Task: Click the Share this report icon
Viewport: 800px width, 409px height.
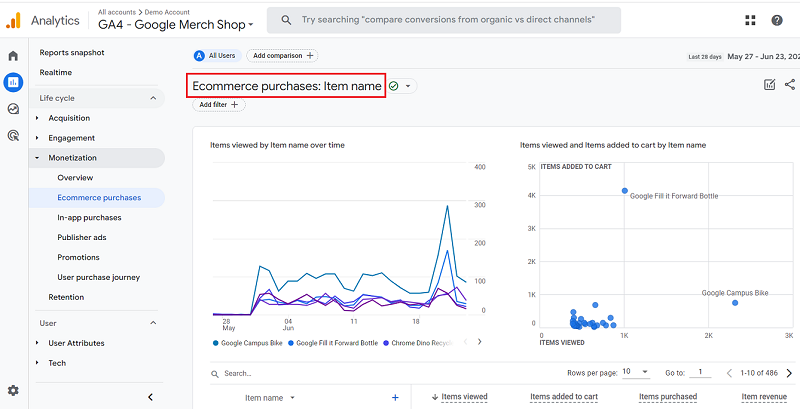Action: pos(790,85)
